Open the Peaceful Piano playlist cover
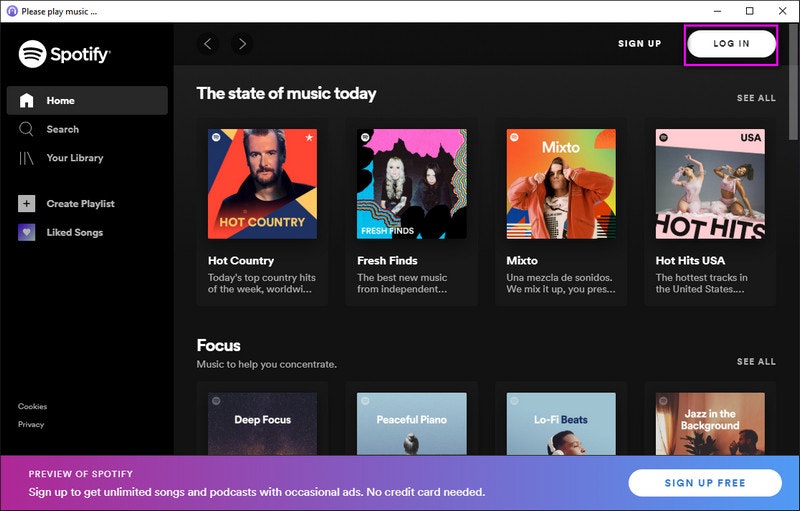800x511 pixels. click(412, 423)
